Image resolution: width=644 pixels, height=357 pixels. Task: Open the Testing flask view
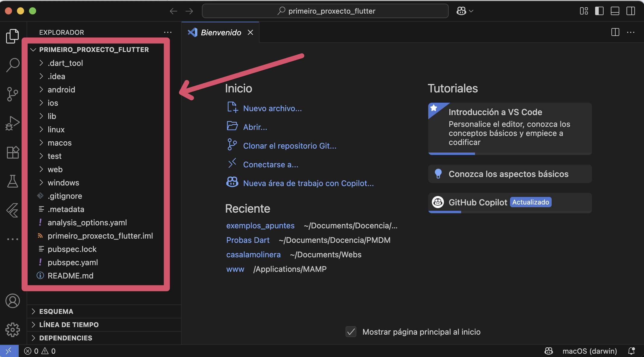tap(13, 181)
